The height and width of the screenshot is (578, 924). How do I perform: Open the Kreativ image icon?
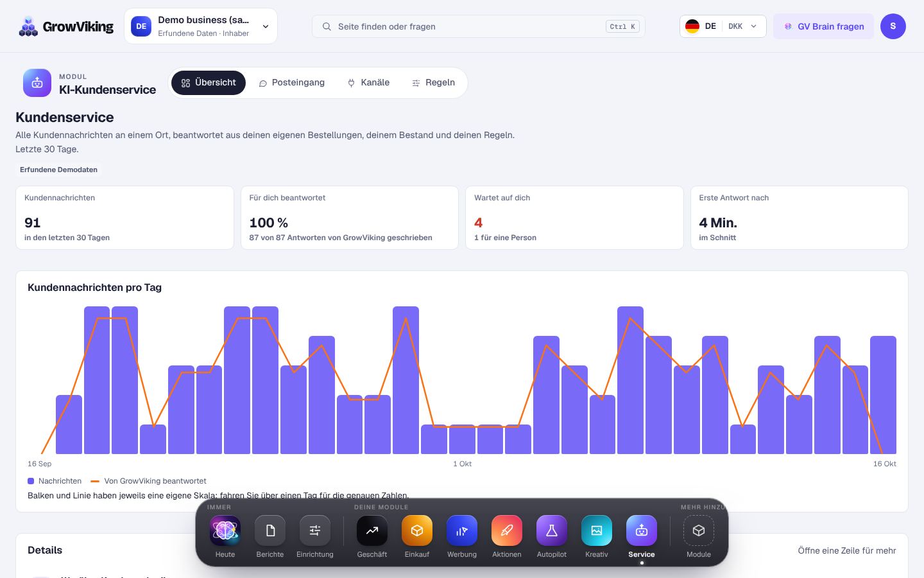click(597, 530)
